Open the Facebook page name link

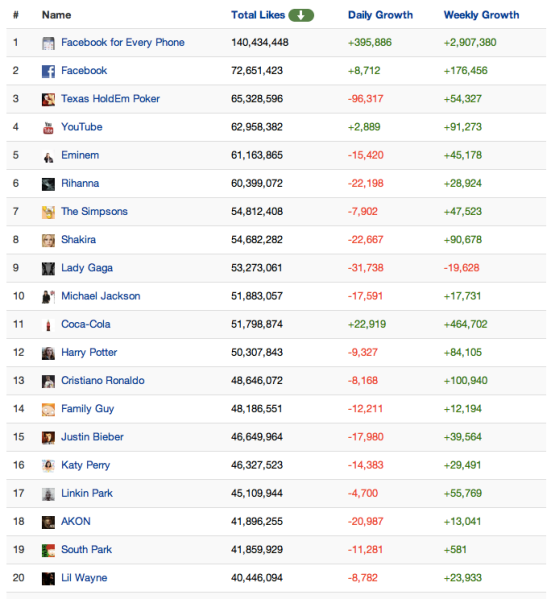click(x=84, y=71)
